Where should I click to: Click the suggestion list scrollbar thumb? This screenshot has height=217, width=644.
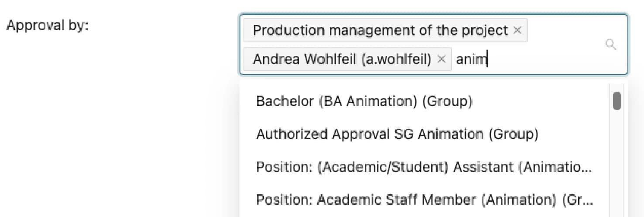point(617,101)
